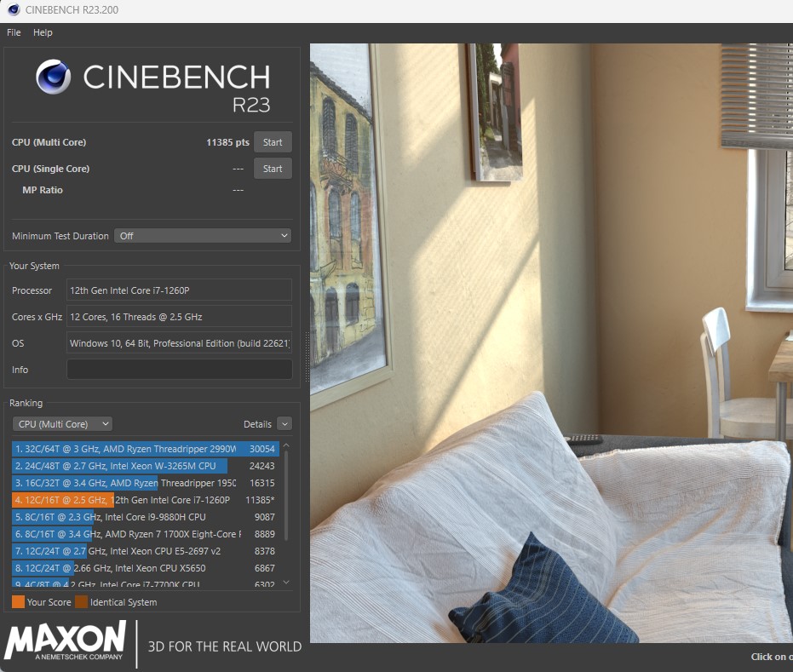Image resolution: width=793 pixels, height=672 pixels.
Task: Start the CPU (Multi Core) test
Action: (273, 142)
